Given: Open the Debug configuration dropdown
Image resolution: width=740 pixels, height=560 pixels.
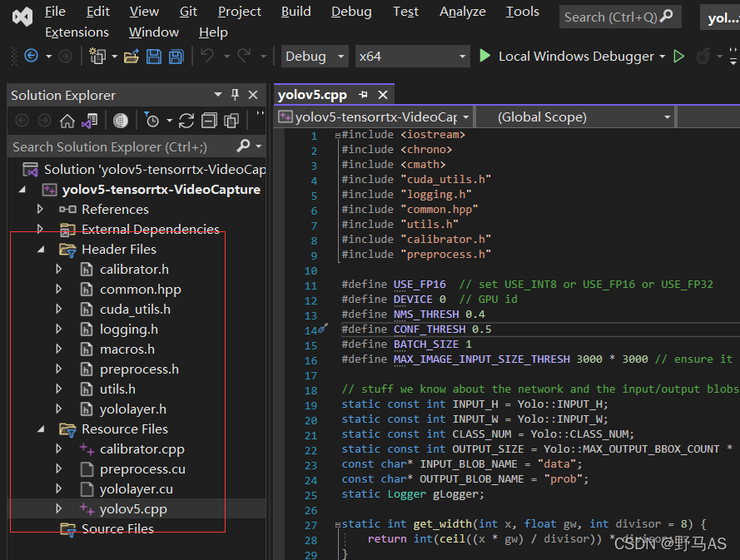Looking at the screenshot, I should click(315, 57).
